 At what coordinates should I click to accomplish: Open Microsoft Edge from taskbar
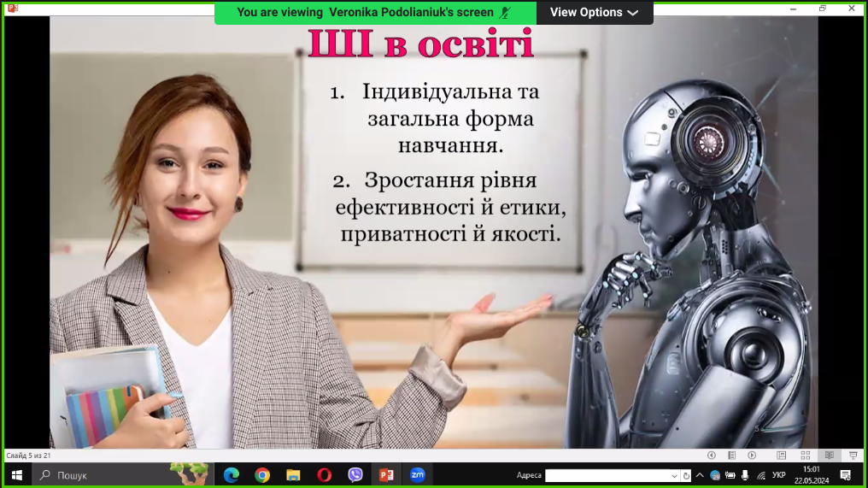point(231,475)
